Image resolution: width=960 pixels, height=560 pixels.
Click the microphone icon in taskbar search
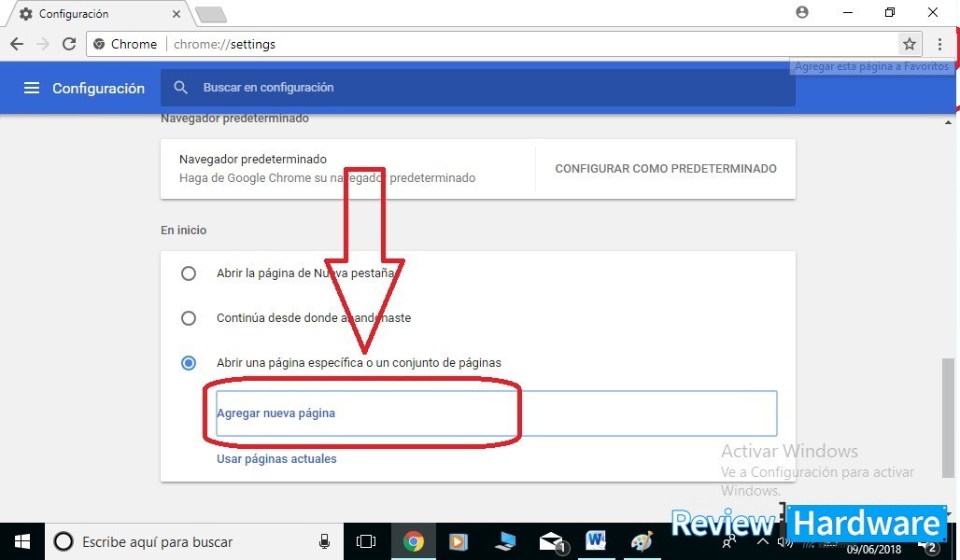coord(324,541)
